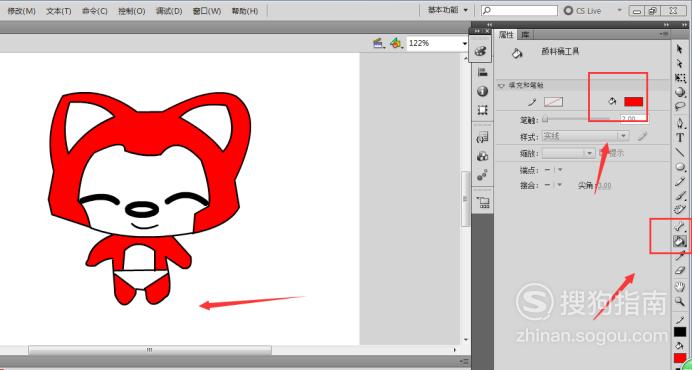692x370 pixels.
Task: Select the Text tool
Action: (680, 138)
